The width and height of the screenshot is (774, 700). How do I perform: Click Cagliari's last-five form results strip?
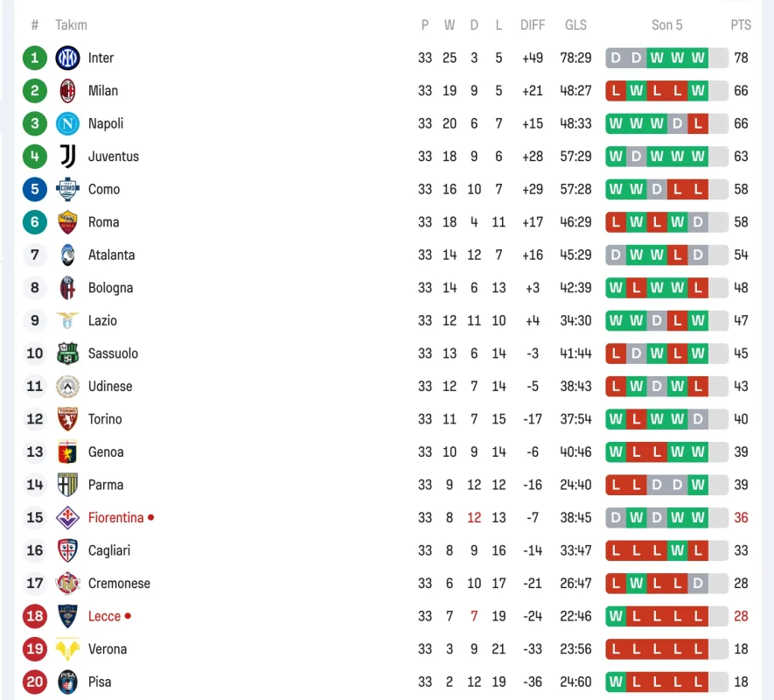(x=666, y=550)
